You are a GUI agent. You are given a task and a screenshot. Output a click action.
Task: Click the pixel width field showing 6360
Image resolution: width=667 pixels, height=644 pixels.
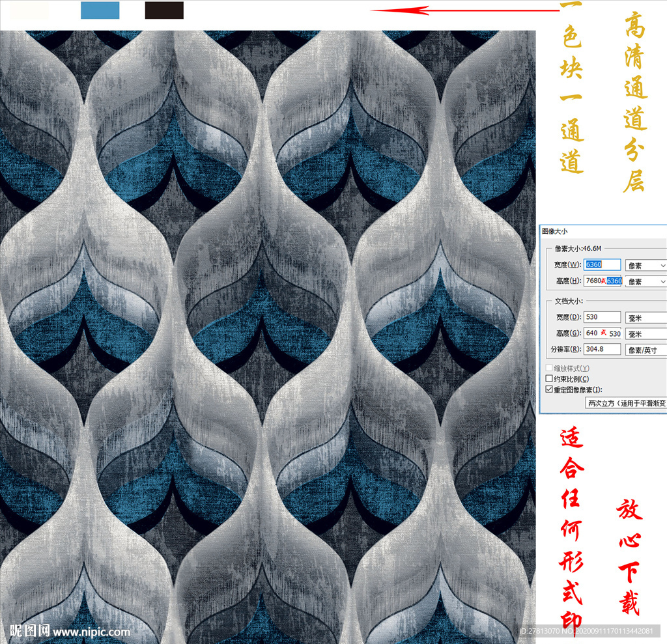pyautogui.click(x=602, y=264)
